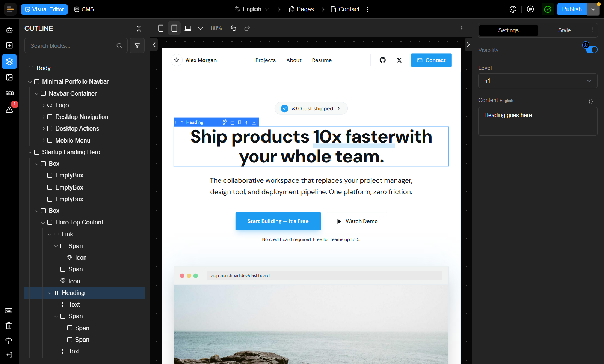Image resolution: width=604 pixels, height=364 pixels.
Task: Click the logout exit icon at sidebar bottom
Action: coord(9,355)
